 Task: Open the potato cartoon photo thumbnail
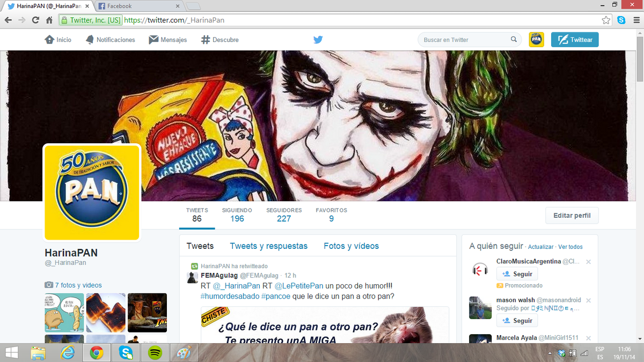coord(64,313)
